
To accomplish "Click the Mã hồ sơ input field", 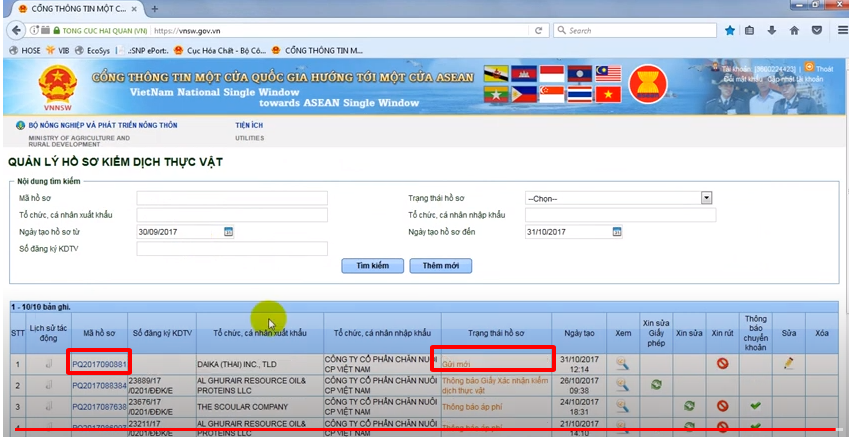I will click(x=232, y=198).
